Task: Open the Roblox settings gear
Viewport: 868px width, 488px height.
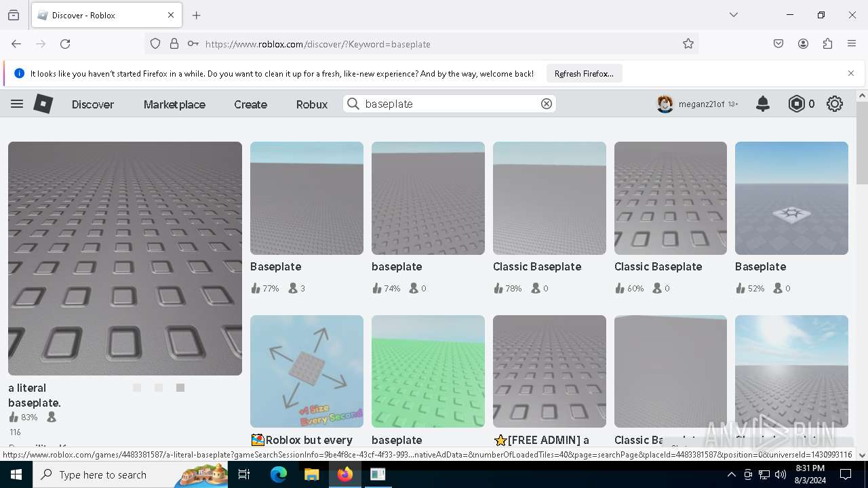Action: (835, 104)
